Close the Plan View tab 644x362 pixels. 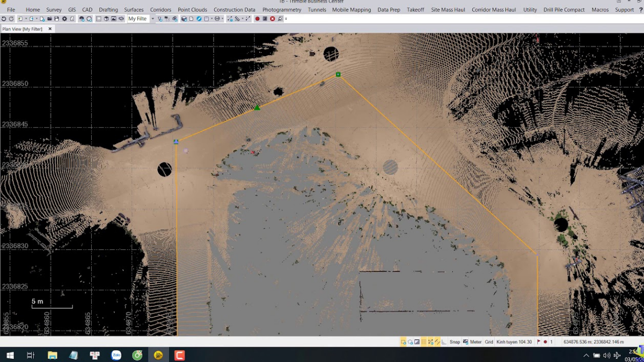[x=50, y=29]
